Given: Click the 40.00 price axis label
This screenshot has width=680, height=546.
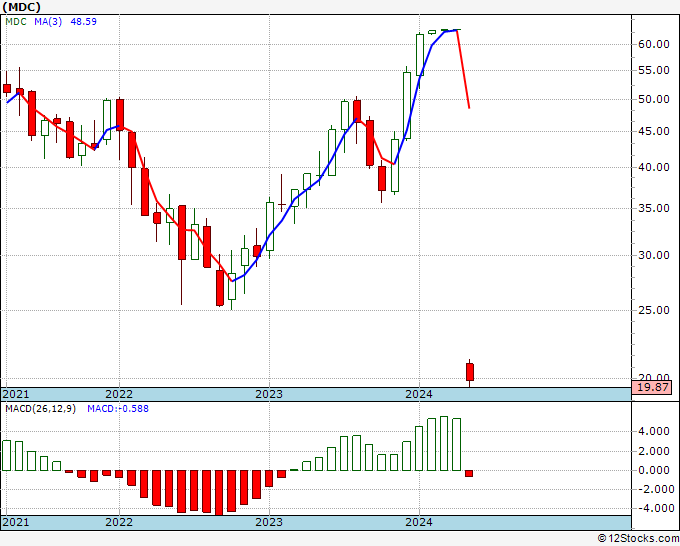Looking at the screenshot, I should click(x=654, y=167).
